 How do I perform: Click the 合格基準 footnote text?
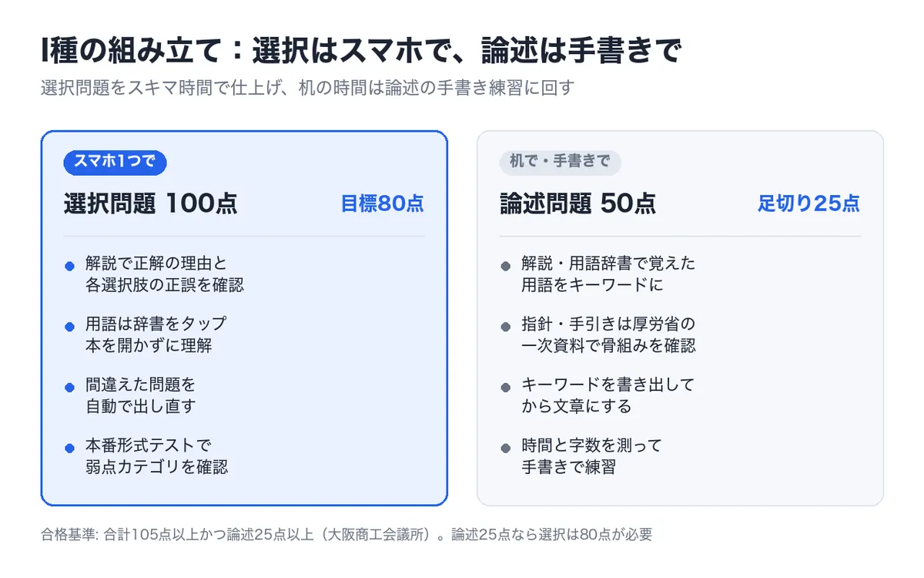point(346,534)
